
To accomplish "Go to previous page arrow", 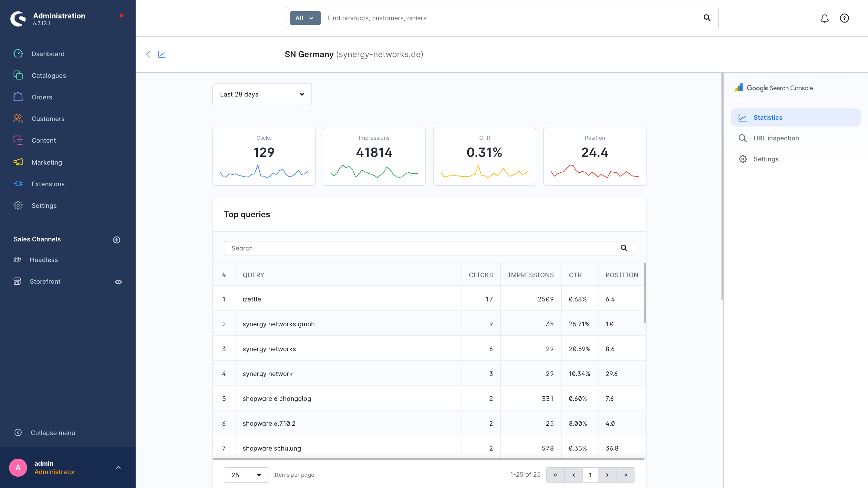I will pyautogui.click(x=573, y=475).
